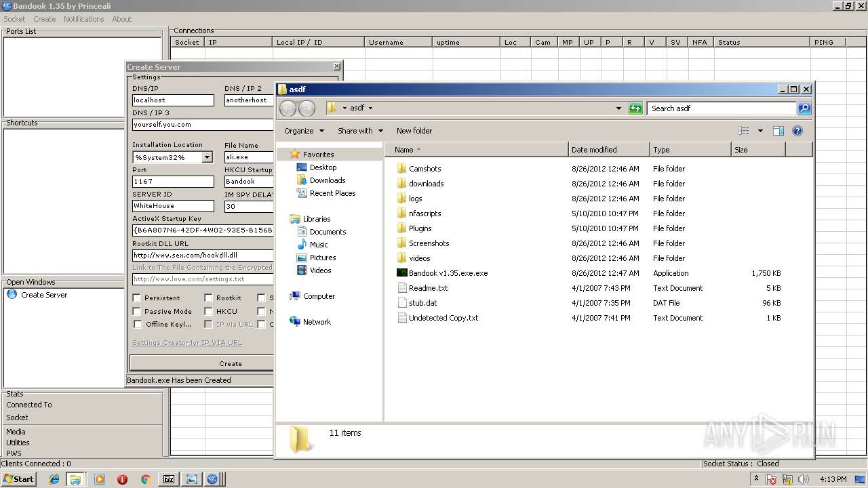Click the DNS/IP localhost field

tap(173, 100)
